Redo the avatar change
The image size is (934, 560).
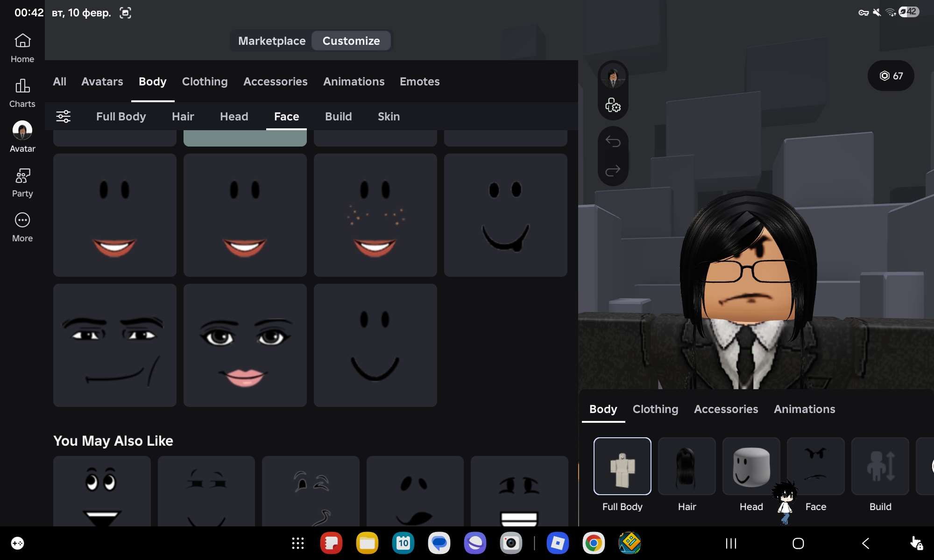(x=613, y=171)
